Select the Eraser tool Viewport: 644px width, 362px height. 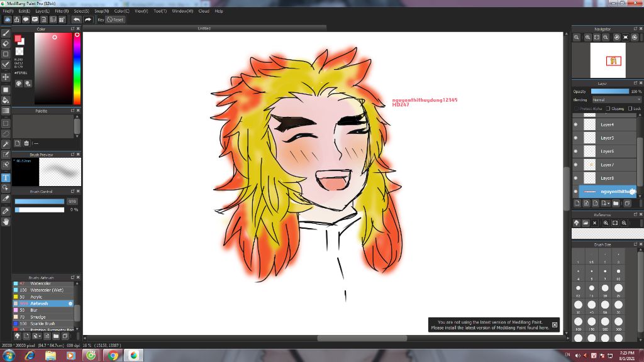pos(6,43)
